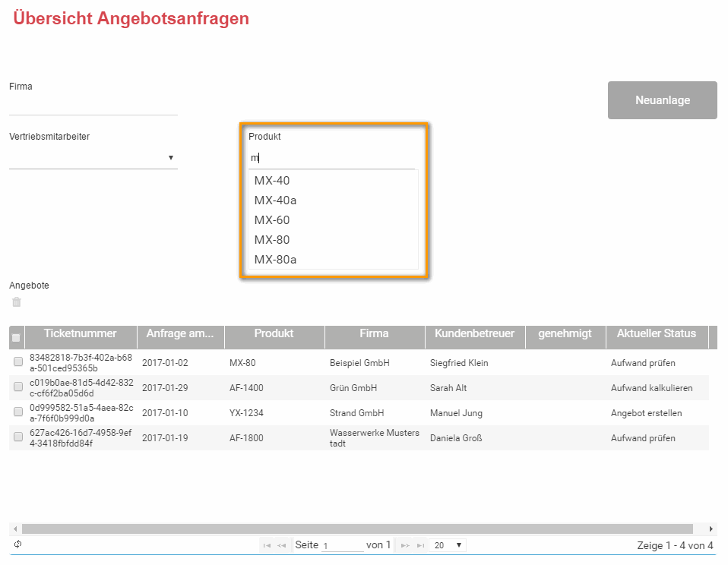Click the refresh icon in the table footer
728x565 pixels.
(x=17, y=544)
